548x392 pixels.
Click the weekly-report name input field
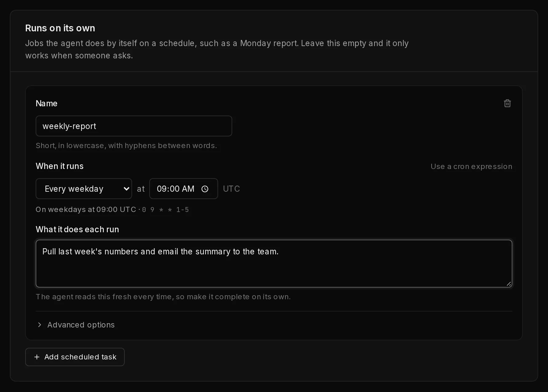(x=134, y=126)
